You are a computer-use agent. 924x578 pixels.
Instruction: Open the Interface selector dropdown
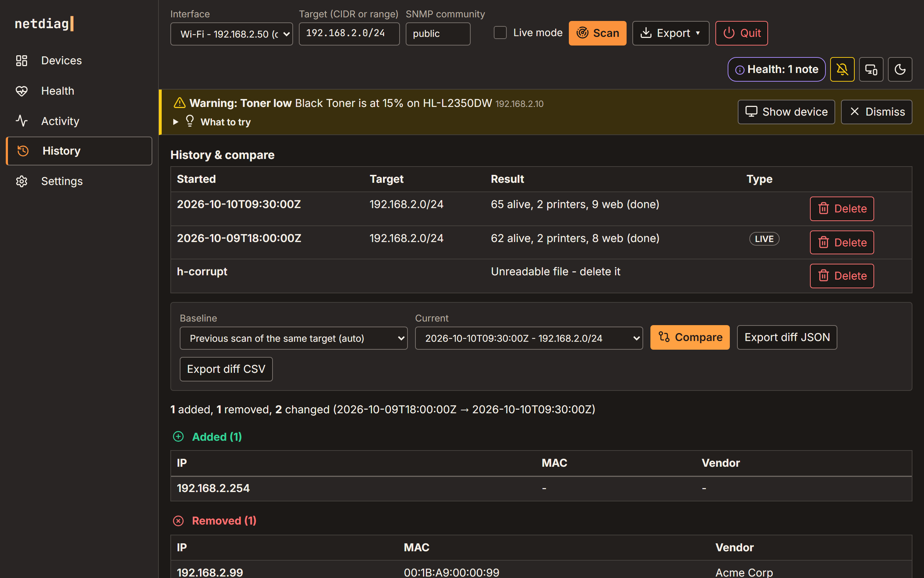click(232, 34)
